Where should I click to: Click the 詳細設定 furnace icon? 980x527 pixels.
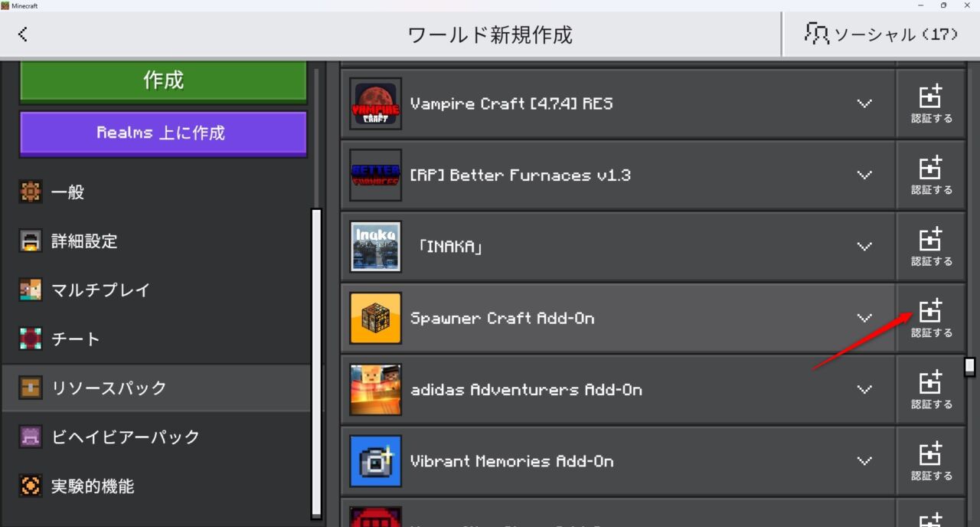click(x=31, y=241)
